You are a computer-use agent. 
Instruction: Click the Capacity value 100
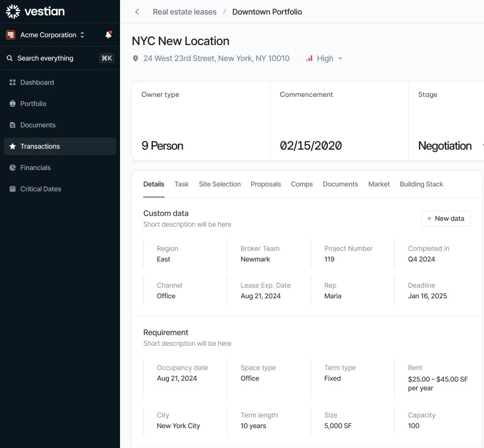[414, 426]
